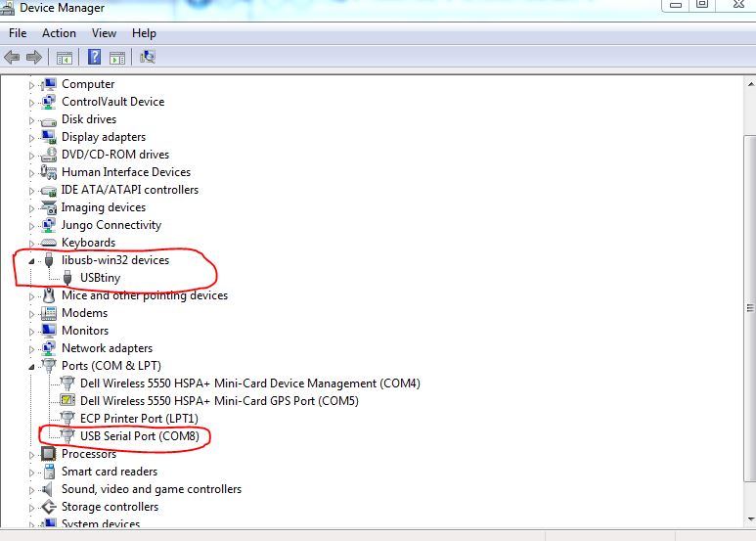Expand the Computer node
This screenshot has height=541, width=756.
(x=32, y=85)
